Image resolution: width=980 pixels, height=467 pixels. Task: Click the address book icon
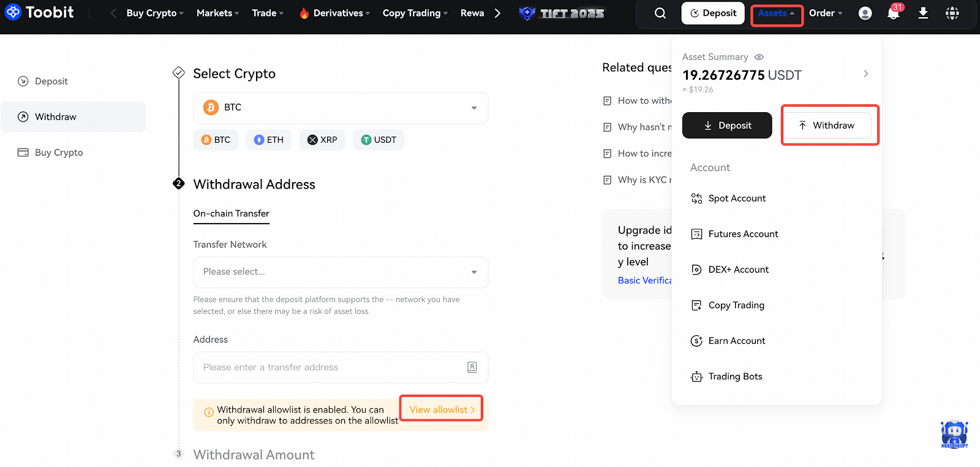click(472, 367)
